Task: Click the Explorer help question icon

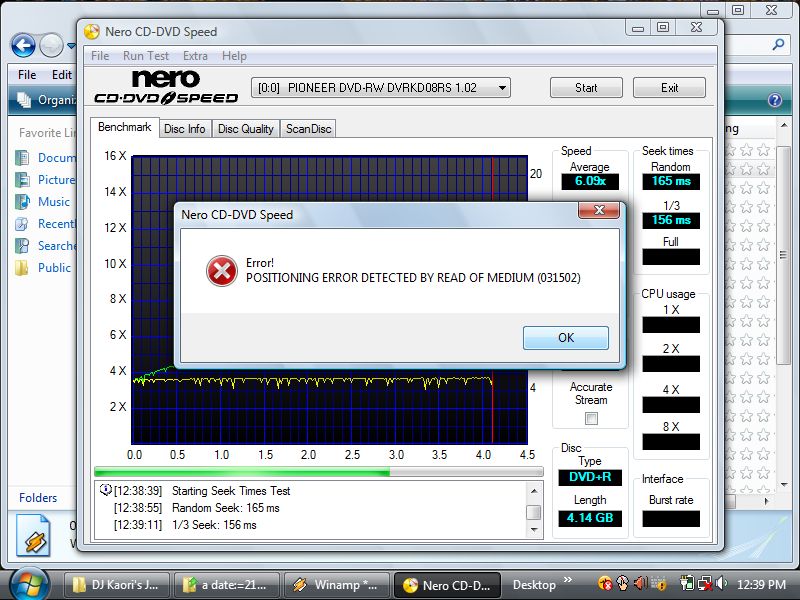Action: 774,100
